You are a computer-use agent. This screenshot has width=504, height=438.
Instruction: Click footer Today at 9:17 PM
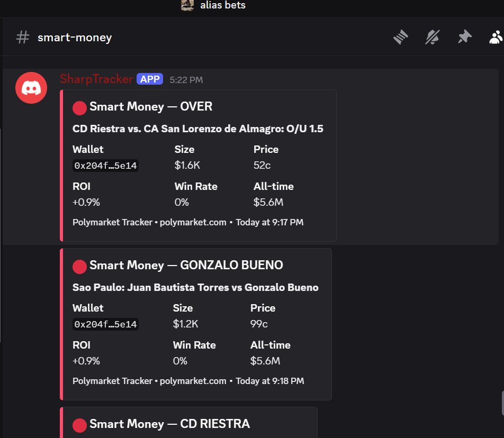[x=269, y=222]
